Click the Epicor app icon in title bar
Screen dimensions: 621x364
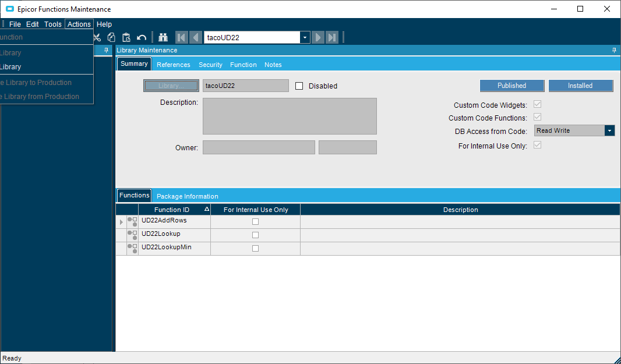10,9
